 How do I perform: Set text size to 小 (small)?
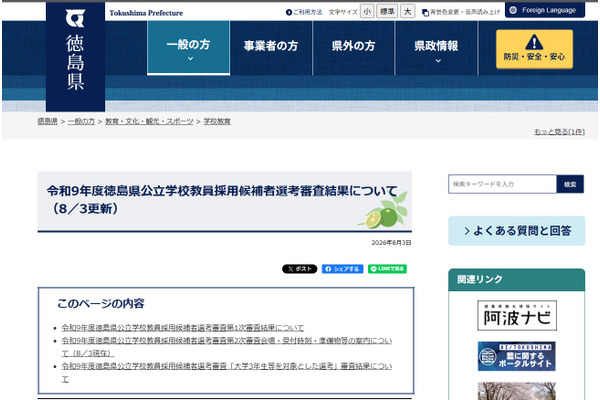pyautogui.click(x=367, y=12)
